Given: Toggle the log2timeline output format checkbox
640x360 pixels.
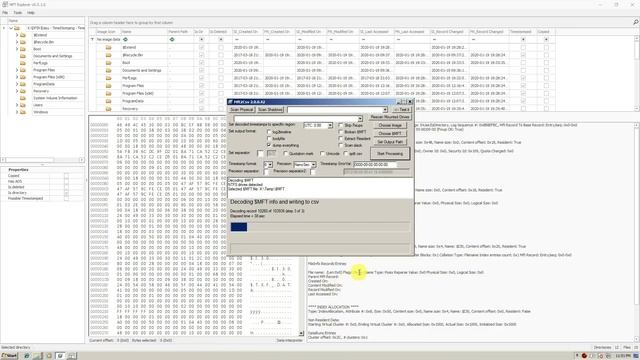Looking at the screenshot, I should 269,132.
